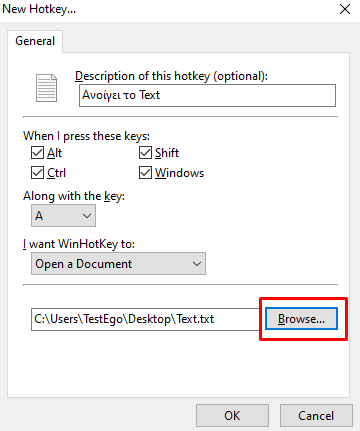The width and height of the screenshot is (360, 431).
Task: Toggle the Windows key checkbox
Action: 145,173
